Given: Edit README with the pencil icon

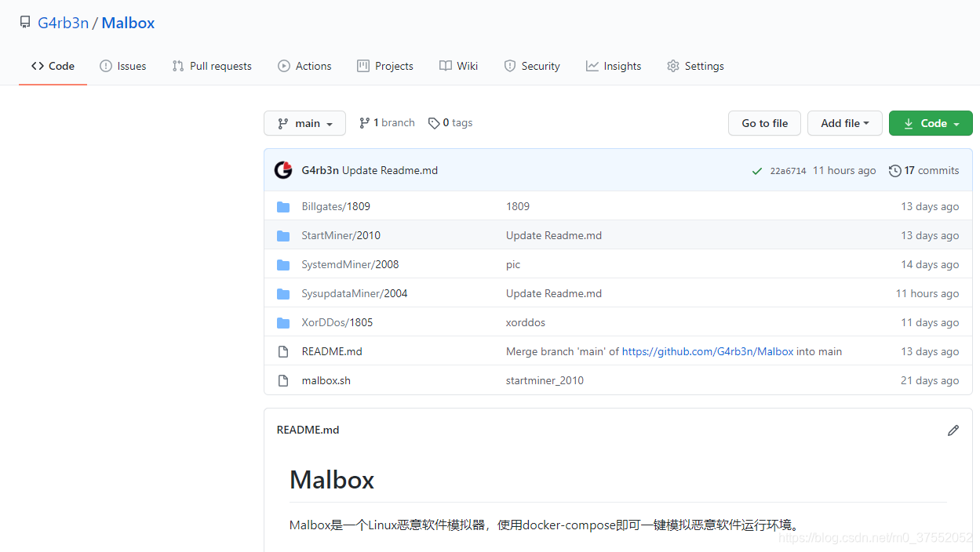Looking at the screenshot, I should pos(953,430).
